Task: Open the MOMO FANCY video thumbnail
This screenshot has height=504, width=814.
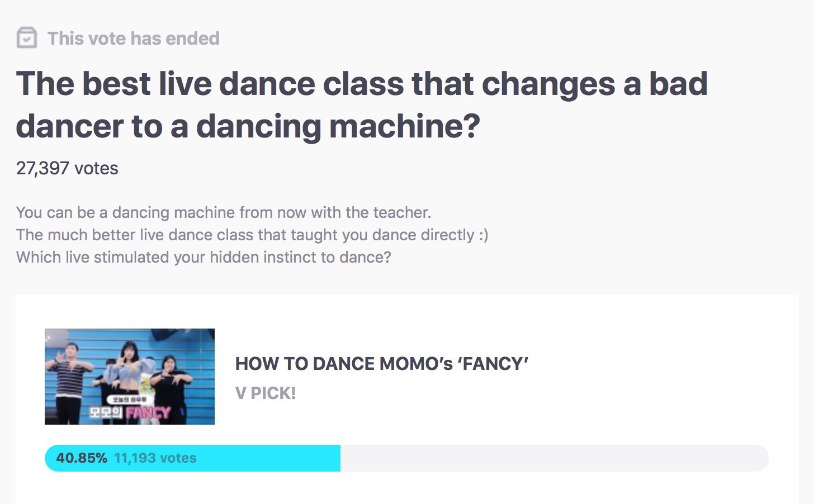Action: click(x=130, y=377)
